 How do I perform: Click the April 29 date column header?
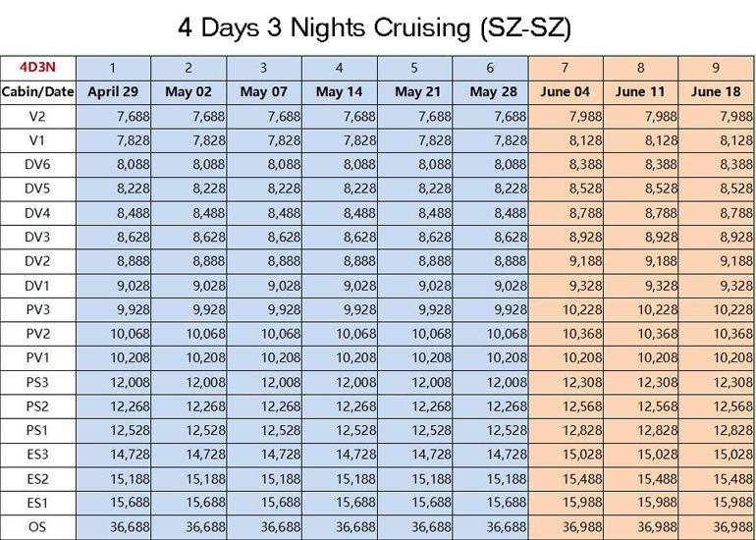(113, 92)
